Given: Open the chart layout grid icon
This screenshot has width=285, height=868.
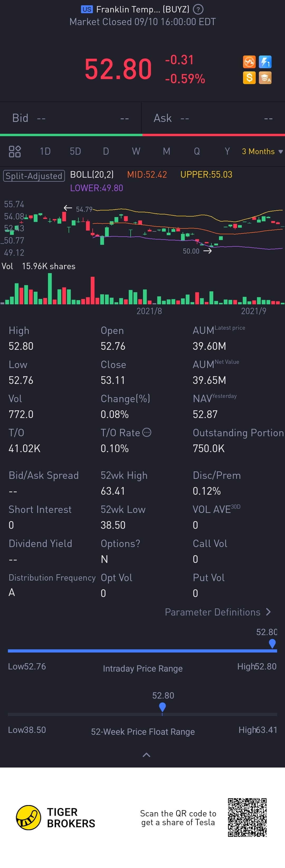Looking at the screenshot, I should pos(15,151).
